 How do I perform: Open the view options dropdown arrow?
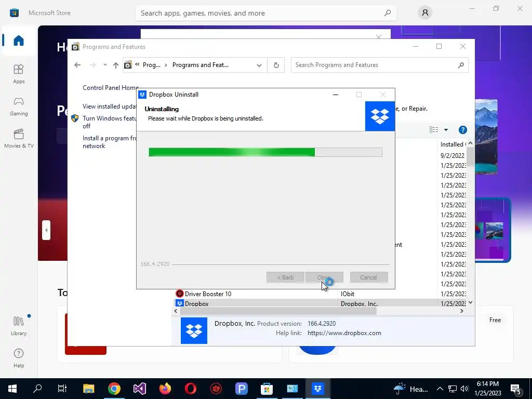pos(446,130)
